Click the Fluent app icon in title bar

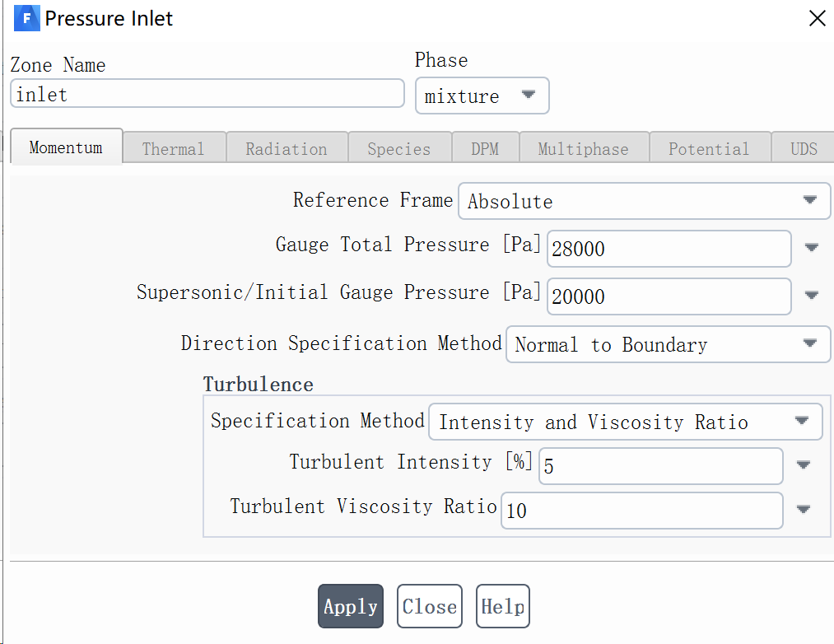[x=26, y=18]
